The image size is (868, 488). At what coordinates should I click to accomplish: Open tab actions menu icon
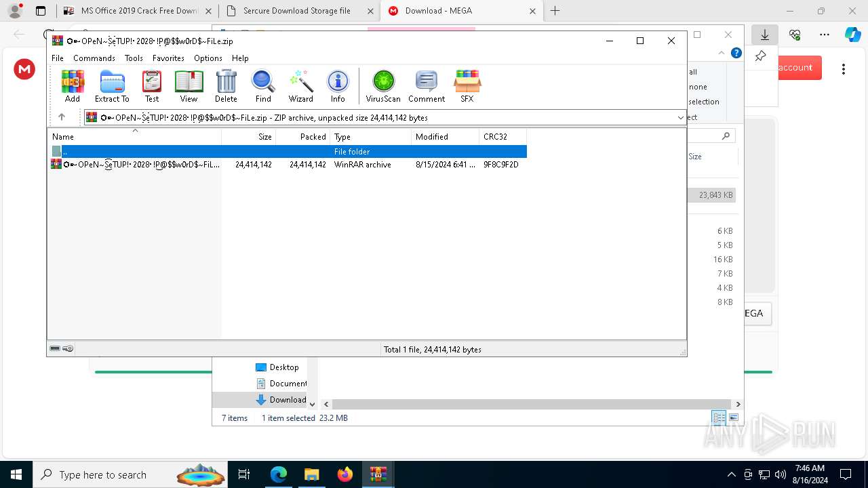pos(41,11)
